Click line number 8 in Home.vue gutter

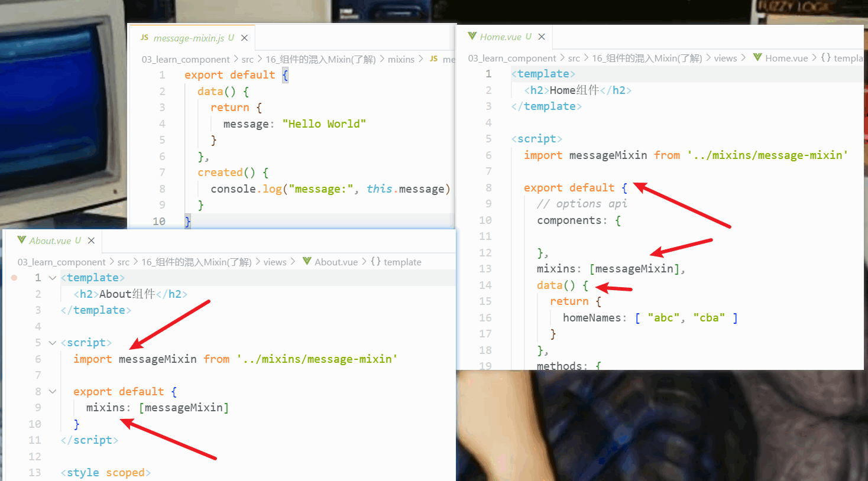488,187
